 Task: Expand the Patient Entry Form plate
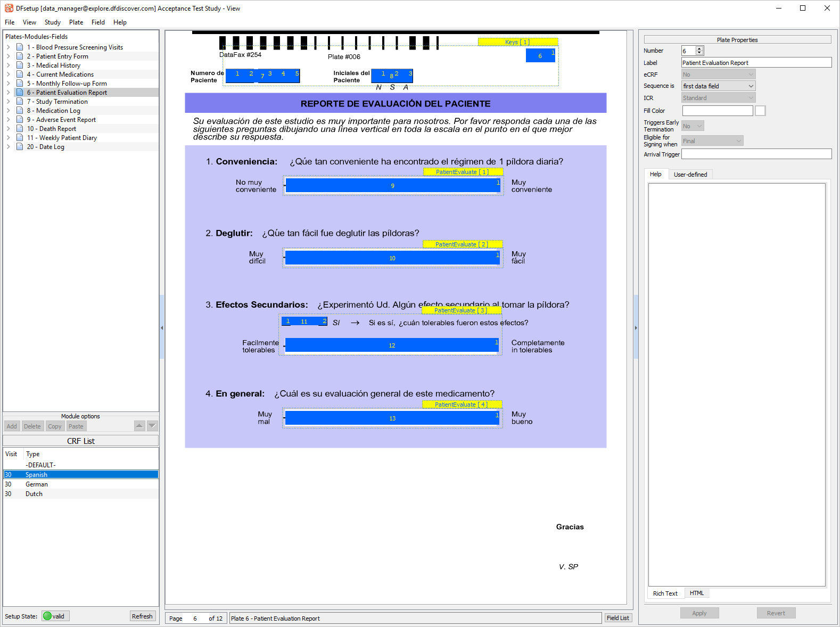coord(8,56)
